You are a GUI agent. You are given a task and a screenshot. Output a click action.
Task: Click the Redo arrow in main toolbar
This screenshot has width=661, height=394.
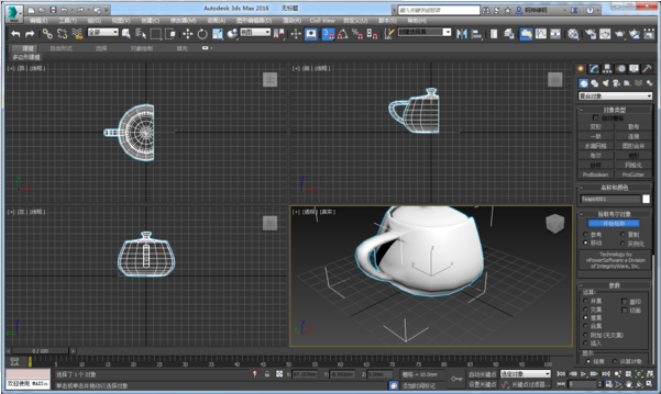30,34
